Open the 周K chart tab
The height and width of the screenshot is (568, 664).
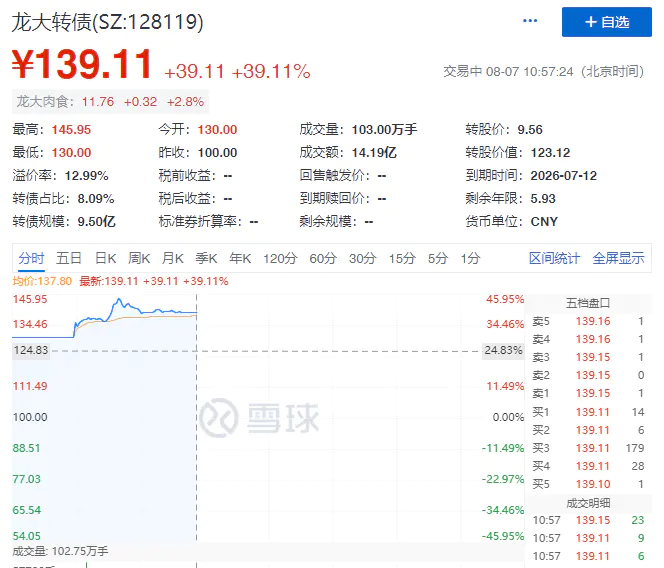tap(139, 258)
